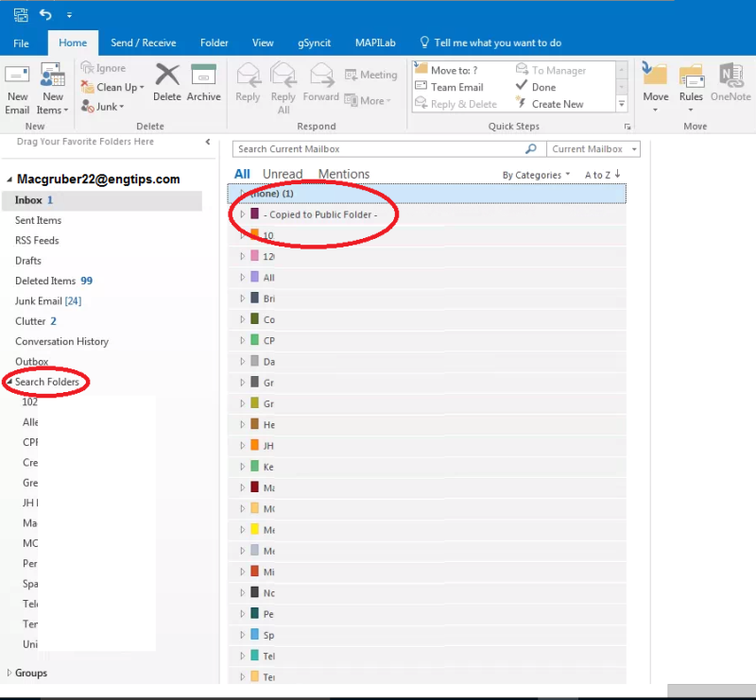This screenshot has width=756, height=700.
Task: Run the Done quick step
Action: click(x=536, y=87)
